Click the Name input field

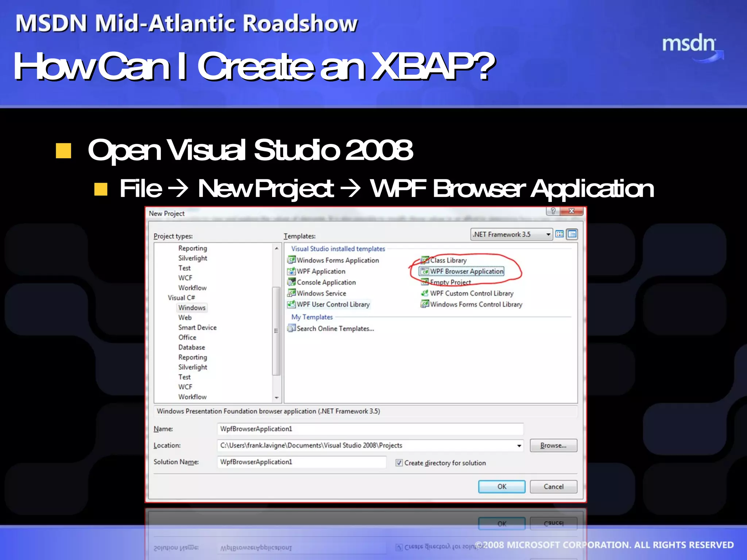[370, 429]
